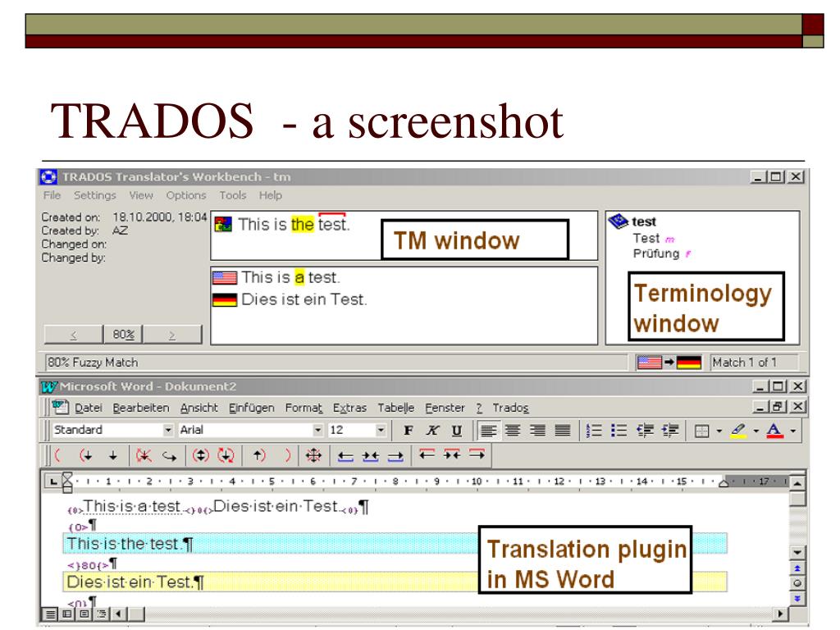
Task: Open the Tabelle menu in Word
Action: click(396, 409)
